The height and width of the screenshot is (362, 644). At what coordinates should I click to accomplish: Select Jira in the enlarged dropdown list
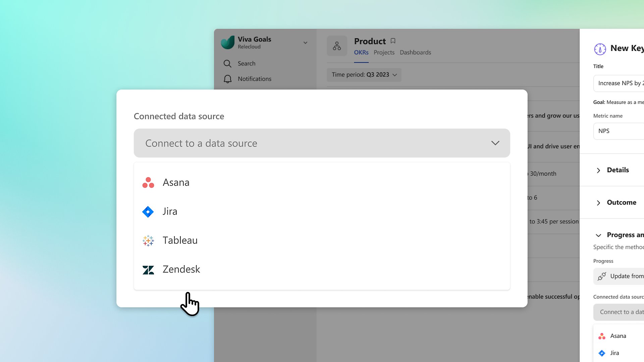click(322, 212)
